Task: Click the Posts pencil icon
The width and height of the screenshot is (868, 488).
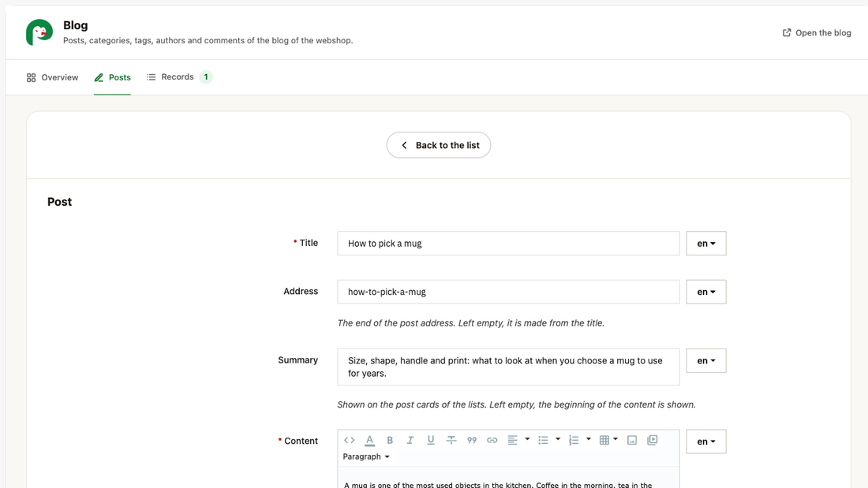Action: click(99, 77)
